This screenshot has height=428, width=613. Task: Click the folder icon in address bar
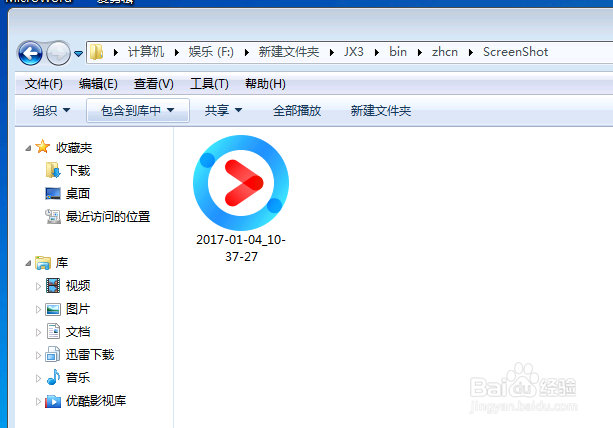pos(96,52)
